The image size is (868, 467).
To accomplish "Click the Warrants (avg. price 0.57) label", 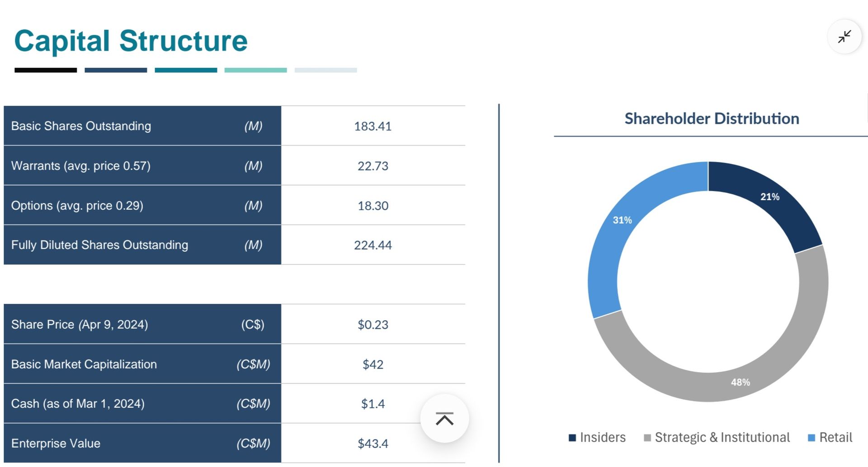I will (81, 166).
